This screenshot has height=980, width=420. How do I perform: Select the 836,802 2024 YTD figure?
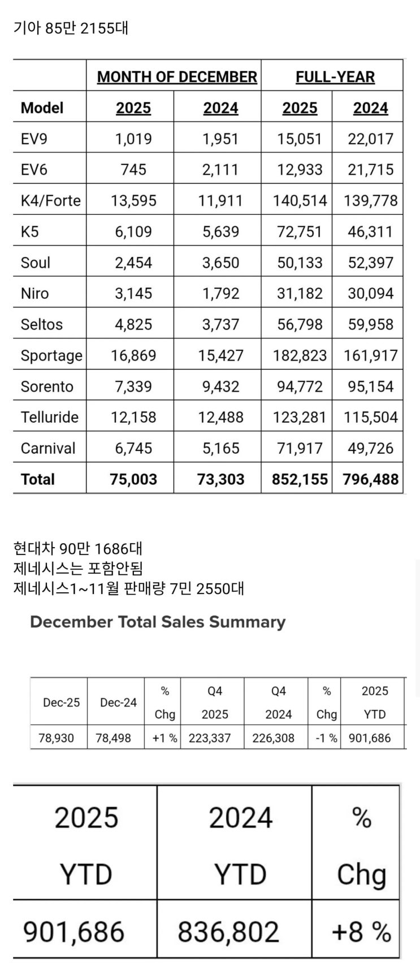pyautogui.click(x=228, y=932)
